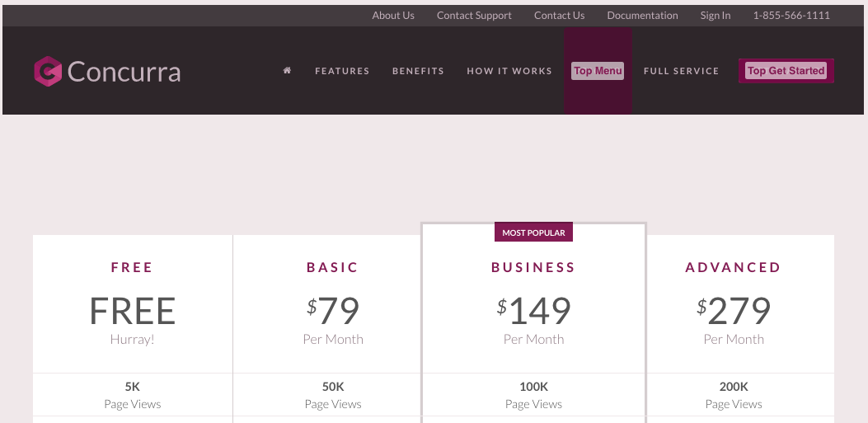Screen dimensions: 868x423
Task: Click the Concurra brand name text
Action: 124,72
